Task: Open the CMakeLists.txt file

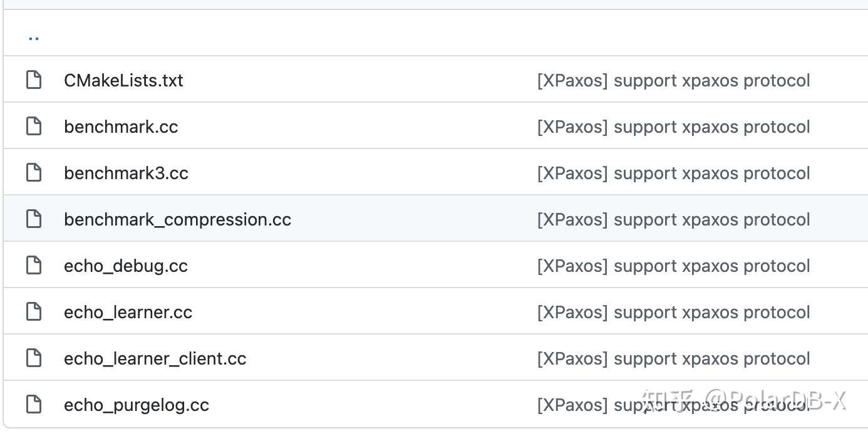Action: (123, 80)
